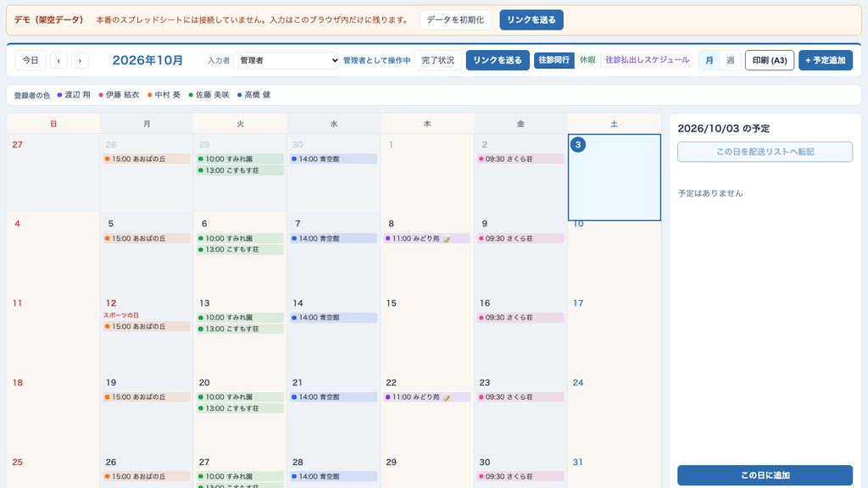
Task: Open Oct 21 14:00 青空館 event
Action: point(334,397)
